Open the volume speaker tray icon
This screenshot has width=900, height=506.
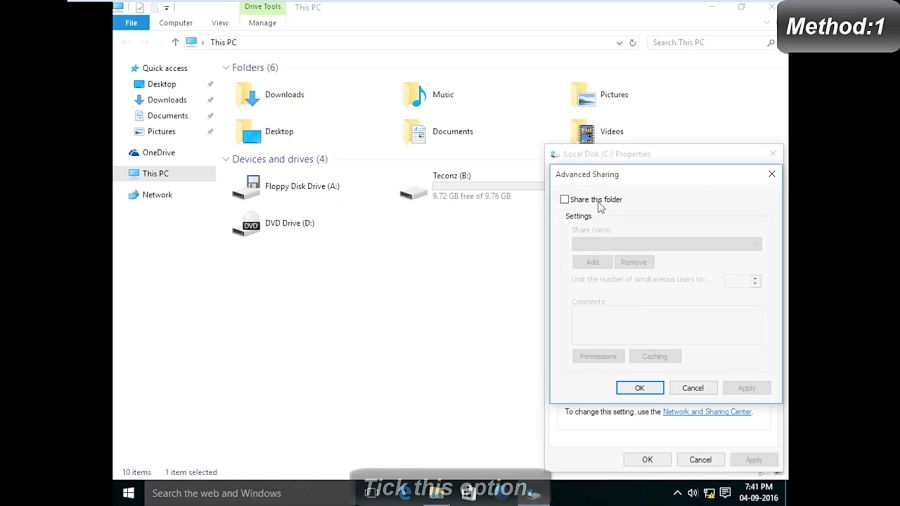click(693, 493)
